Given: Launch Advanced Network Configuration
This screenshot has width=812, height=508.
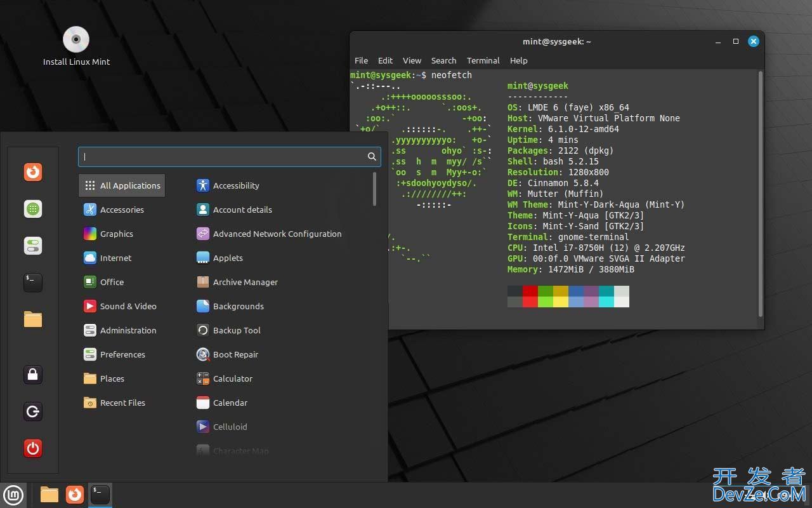Looking at the screenshot, I should 269,234.
